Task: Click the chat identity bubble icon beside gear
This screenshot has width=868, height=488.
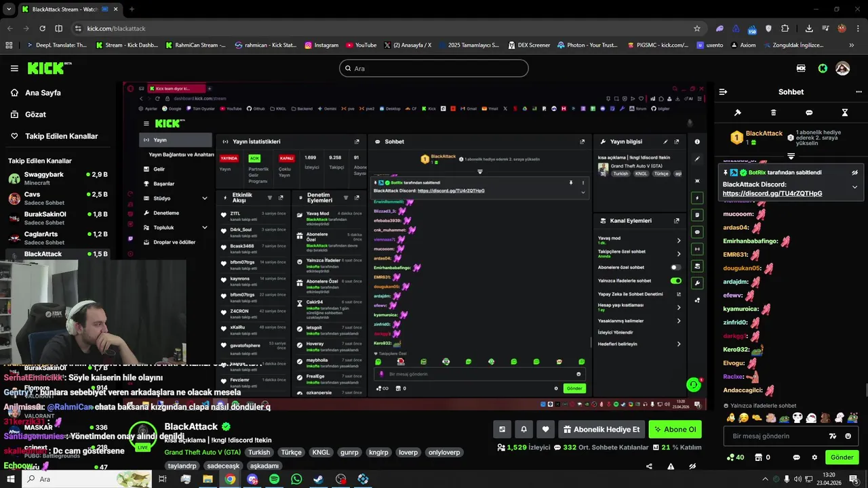Action: point(797,457)
